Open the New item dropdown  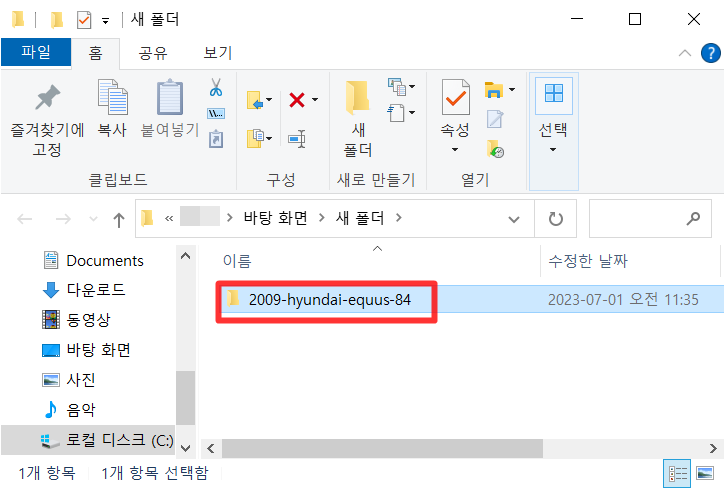[x=401, y=86]
